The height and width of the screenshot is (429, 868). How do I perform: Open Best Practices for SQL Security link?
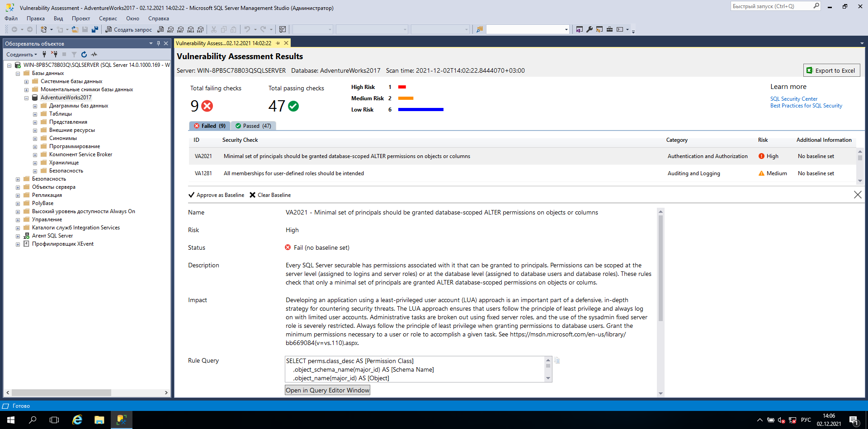(806, 106)
